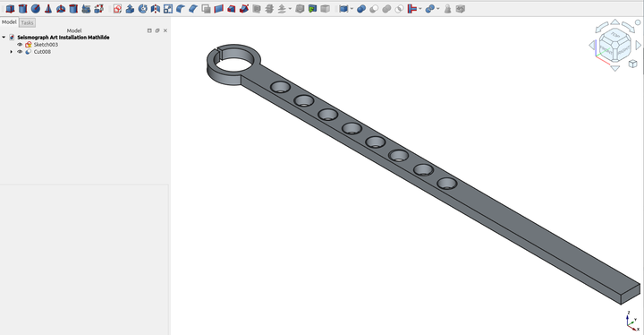Open the Shape Builder tool
The image size is (644, 335).
[98, 9]
